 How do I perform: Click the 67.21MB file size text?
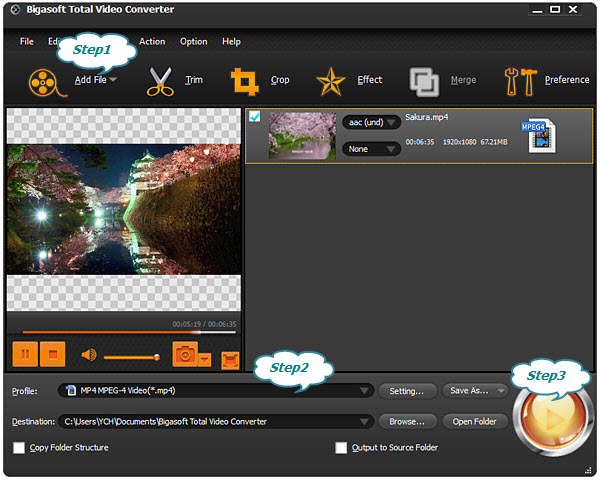(x=494, y=142)
